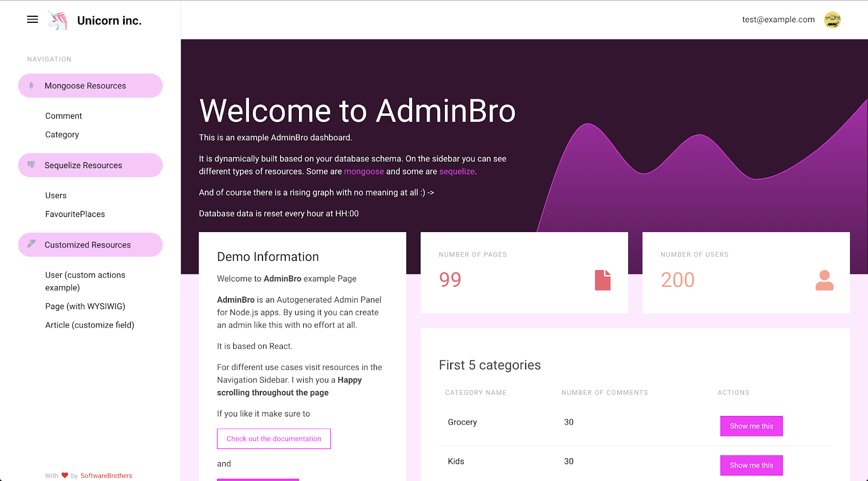Click the test@example.com account email

coord(778,20)
